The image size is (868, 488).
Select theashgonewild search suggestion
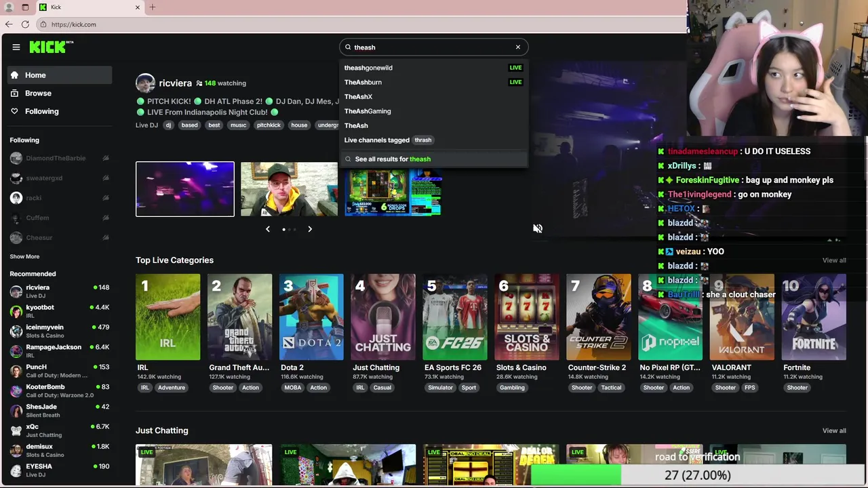click(x=433, y=68)
